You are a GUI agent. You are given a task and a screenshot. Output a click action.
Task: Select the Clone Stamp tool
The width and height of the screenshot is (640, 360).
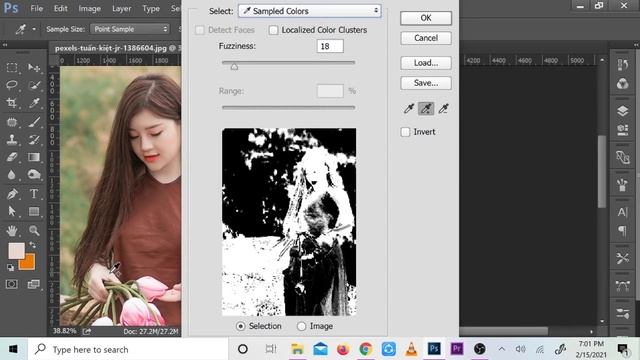(12, 139)
